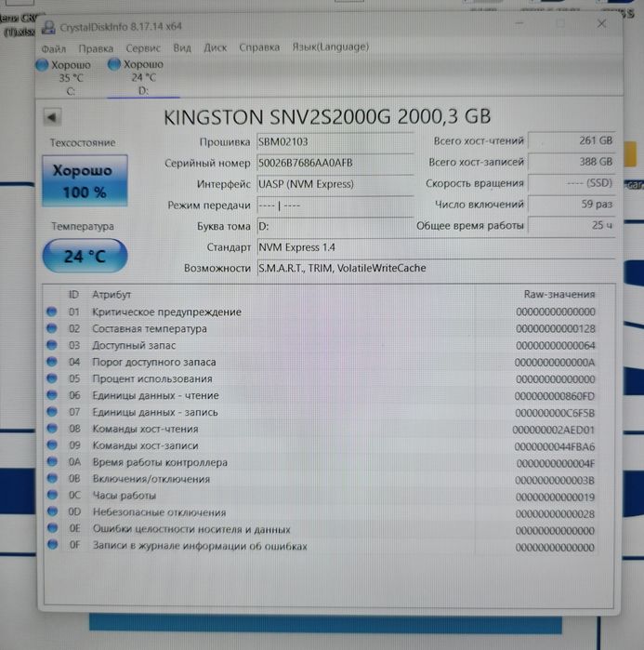Viewport: 644px width, 650px height.
Task: Click power on hours value 25 ч
Action: click(x=572, y=226)
